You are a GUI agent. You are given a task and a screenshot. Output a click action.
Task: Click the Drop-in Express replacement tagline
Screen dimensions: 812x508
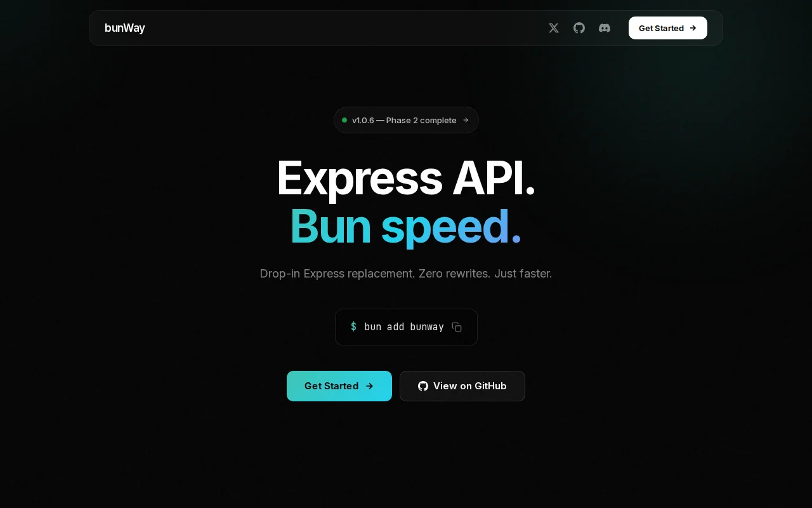point(406,274)
